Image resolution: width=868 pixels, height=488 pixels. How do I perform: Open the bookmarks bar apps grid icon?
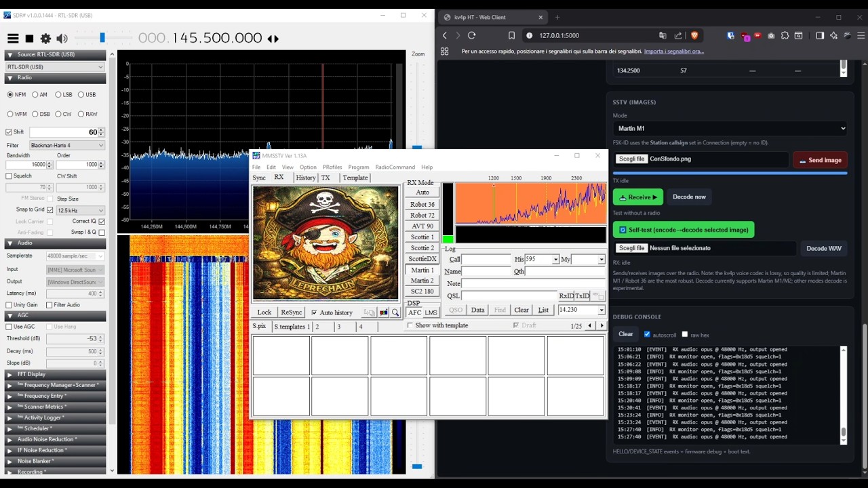[445, 52]
